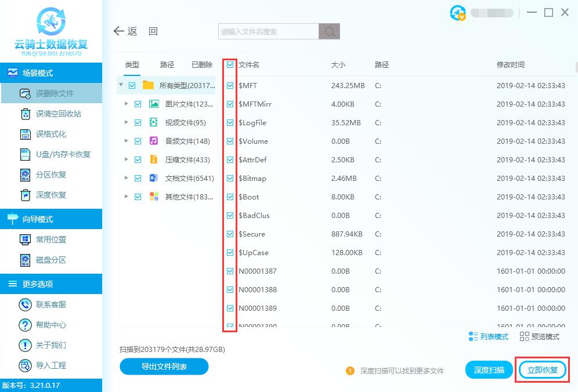Switch to the 路径 tab
Viewport: 578px width, 392px height.
(x=167, y=65)
